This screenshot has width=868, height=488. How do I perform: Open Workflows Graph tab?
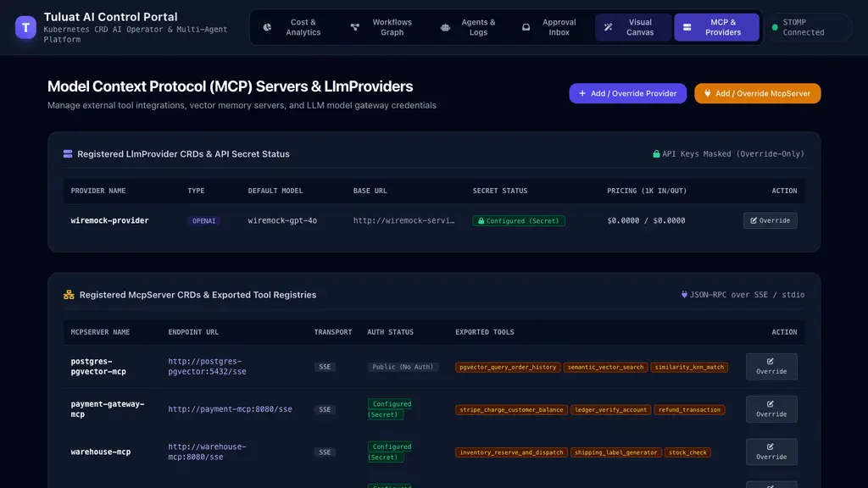pos(382,27)
